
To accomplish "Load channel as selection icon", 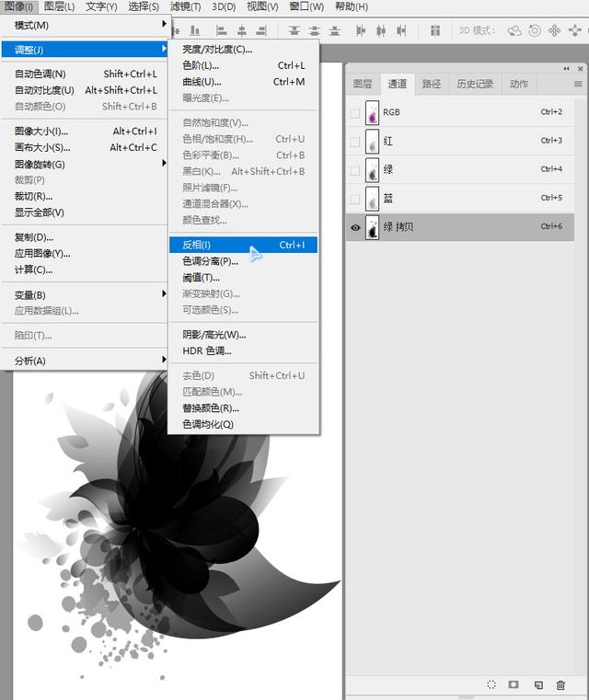I will tap(491, 684).
